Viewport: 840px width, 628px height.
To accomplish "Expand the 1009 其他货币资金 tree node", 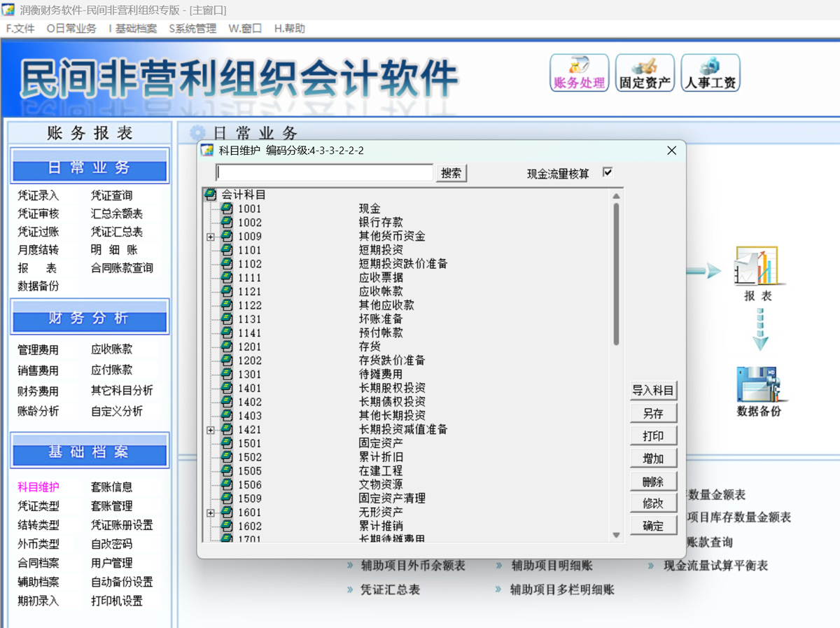I will (x=211, y=237).
